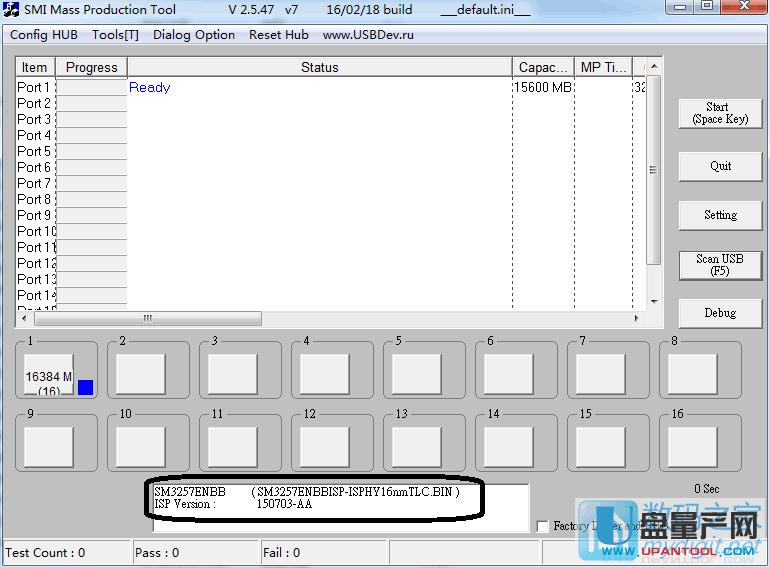Screen dimensions: 770x568
Task: Open the Tools[T] menu
Action: click(115, 35)
